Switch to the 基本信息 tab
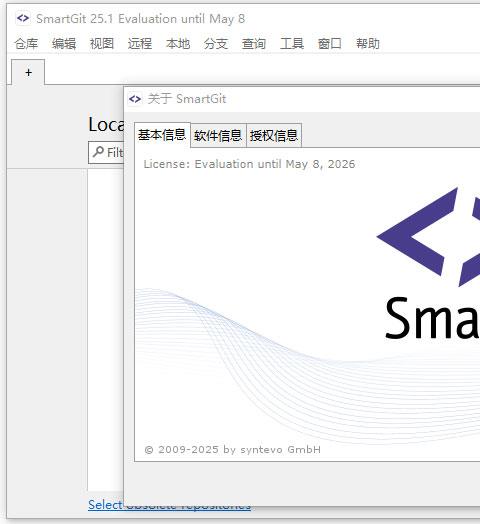This screenshot has height=524, width=480. pyautogui.click(x=162, y=135)
